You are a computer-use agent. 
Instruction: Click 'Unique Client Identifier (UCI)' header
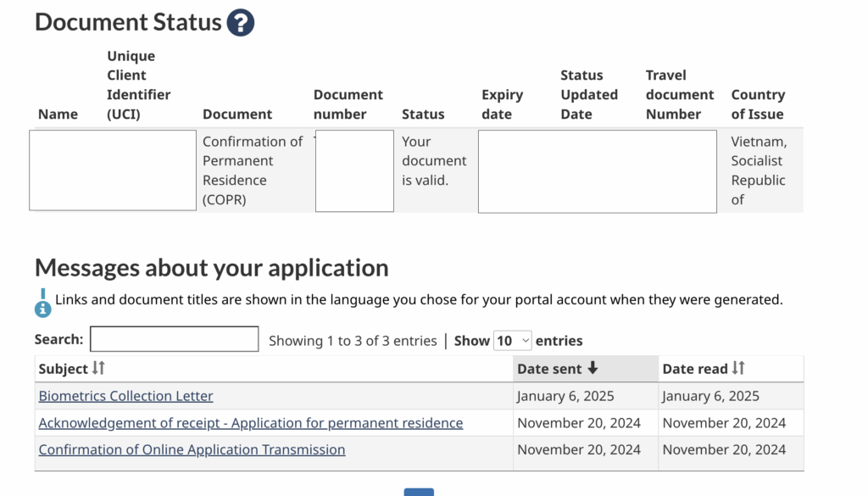(x=138, y=85)
